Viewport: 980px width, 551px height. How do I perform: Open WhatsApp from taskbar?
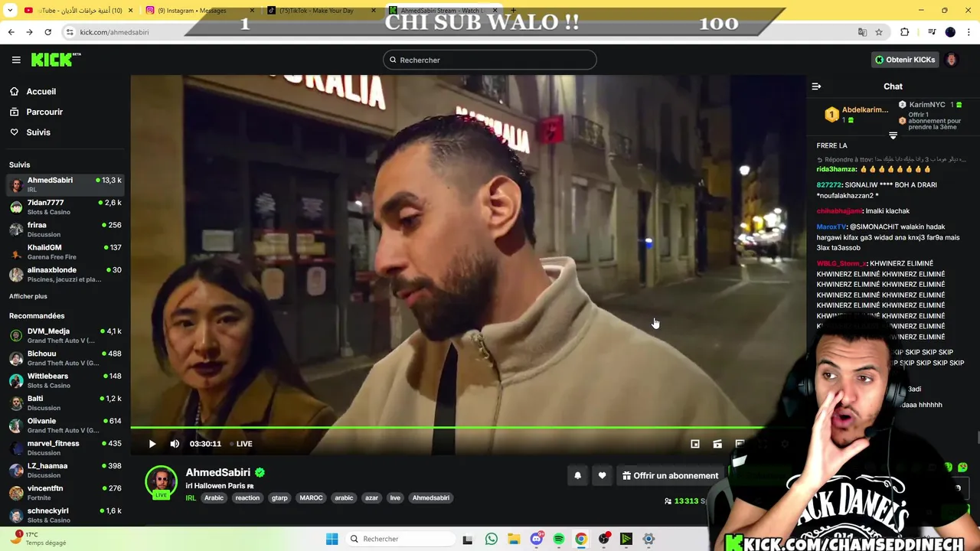click(491, 539)
